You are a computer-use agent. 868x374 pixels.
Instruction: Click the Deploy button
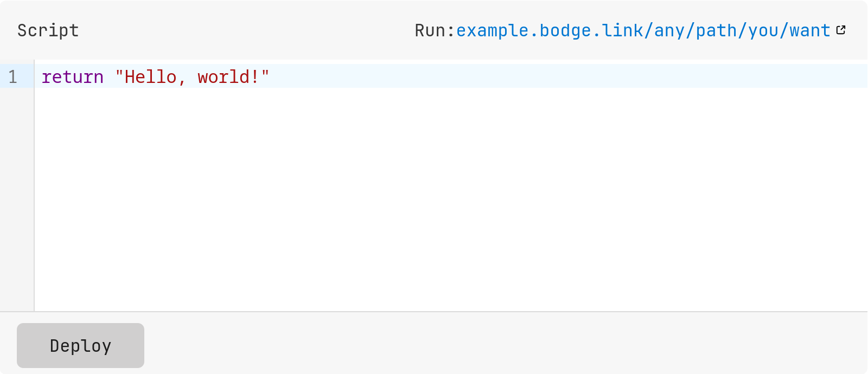pos(80,345)
